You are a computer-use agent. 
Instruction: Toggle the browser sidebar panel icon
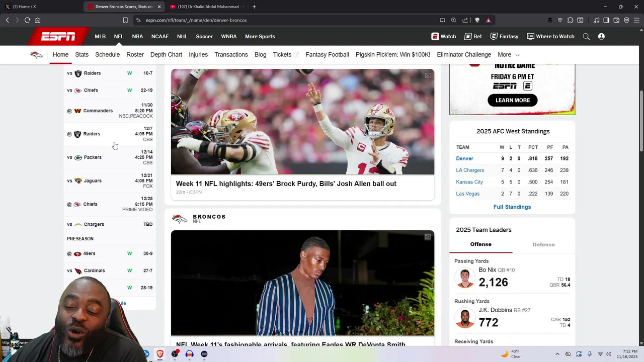(606, 20)
